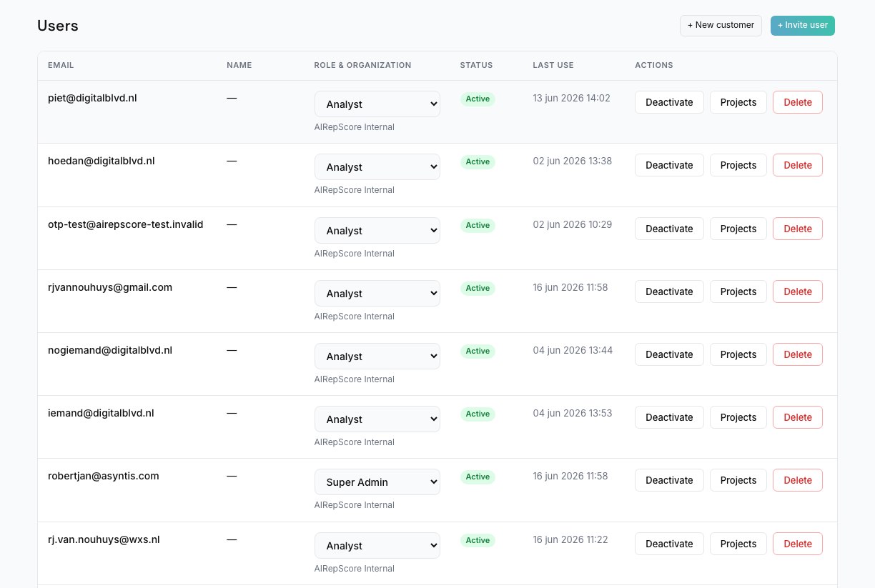Delete user hoedan@digitalblvd.nl
Viewport: 875px width, 588px height.
(x=798, y=165)
